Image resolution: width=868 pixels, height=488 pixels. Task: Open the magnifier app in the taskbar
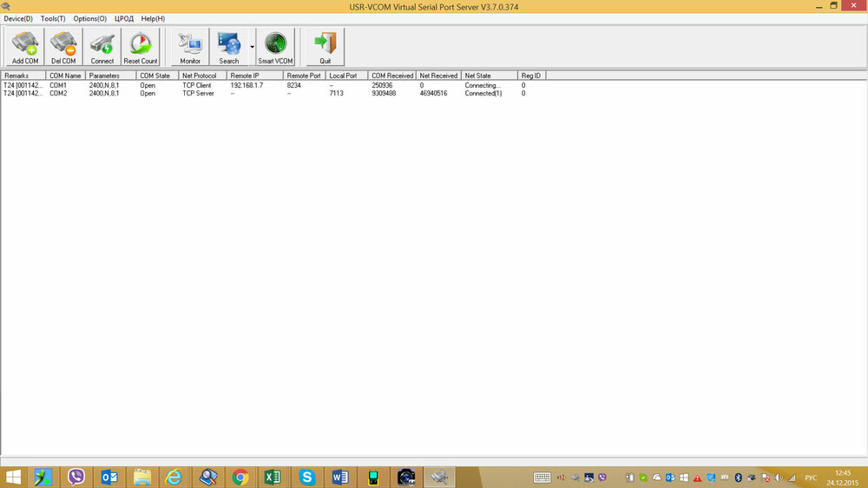pos(207,477)
